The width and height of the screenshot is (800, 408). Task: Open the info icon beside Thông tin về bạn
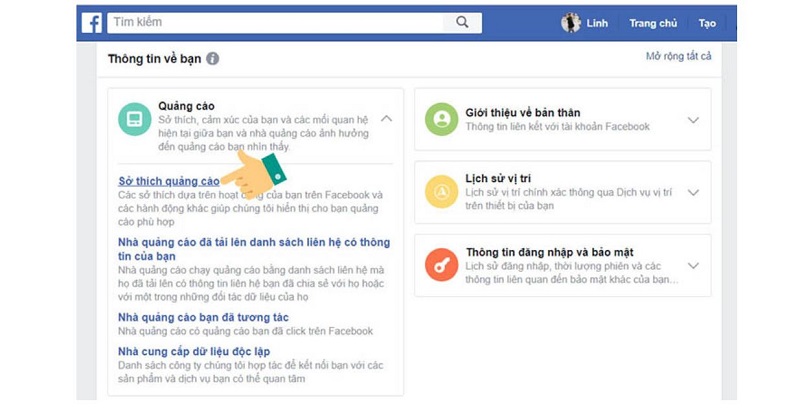click(x=212, y=59)
